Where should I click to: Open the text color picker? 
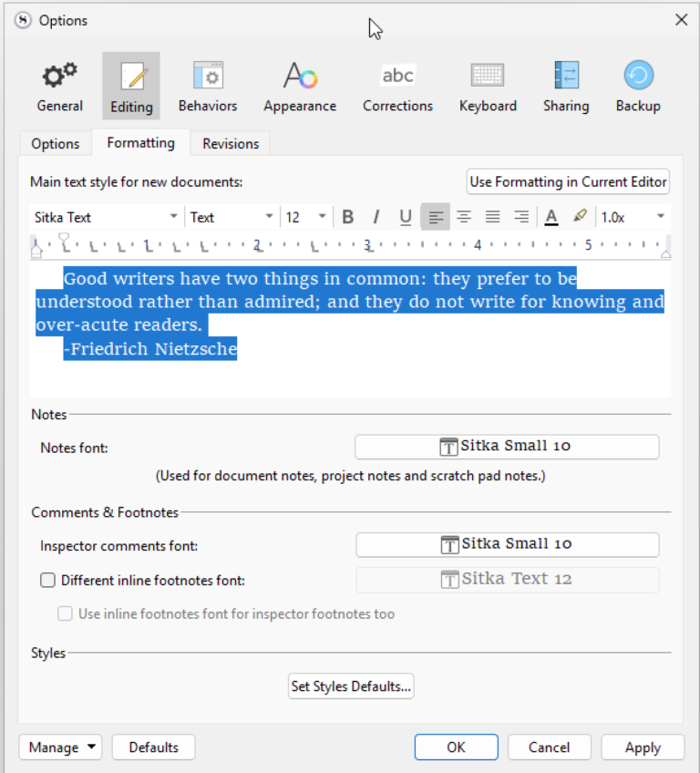(551, 217)
